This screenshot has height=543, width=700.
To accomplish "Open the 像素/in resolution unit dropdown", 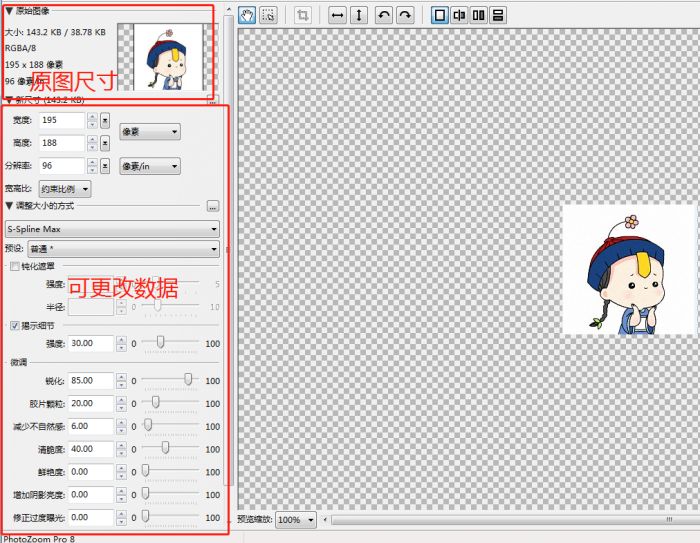I will pyautogui.click(x=150, y=166).
